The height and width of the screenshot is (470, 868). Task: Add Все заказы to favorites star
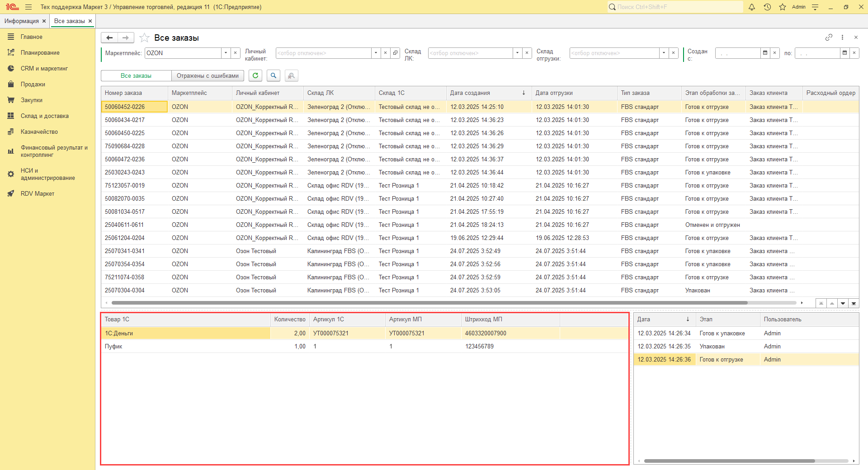pyautogui.click(x=144, y=38)
